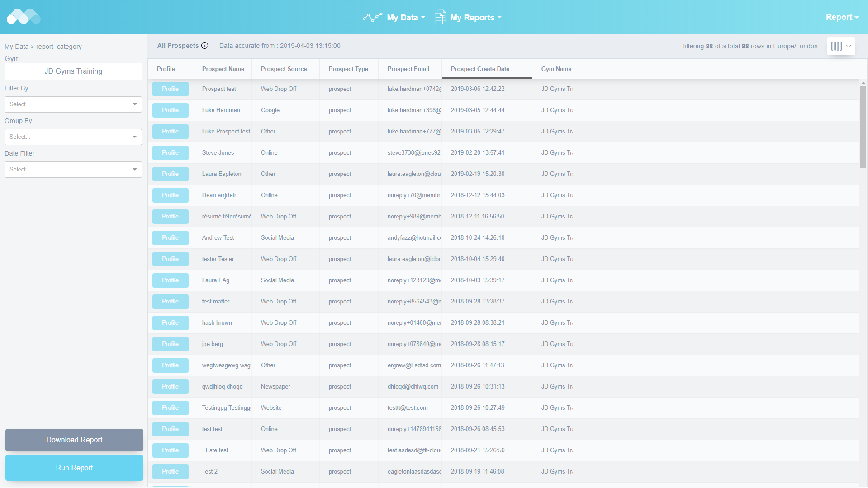Image resolution: width=868 pixels, height=488 pixels.
Task: Click the My Reports document icon
Action: (440, 17)
